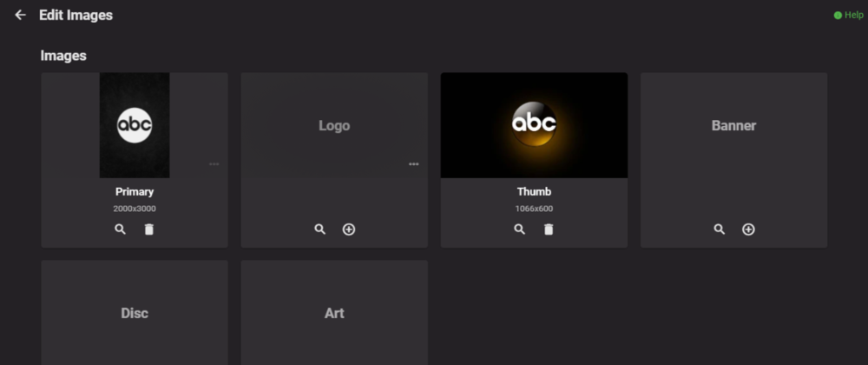Go back using the arrow icon
Viewport: 868px width, 365px height.
[21, 15]
